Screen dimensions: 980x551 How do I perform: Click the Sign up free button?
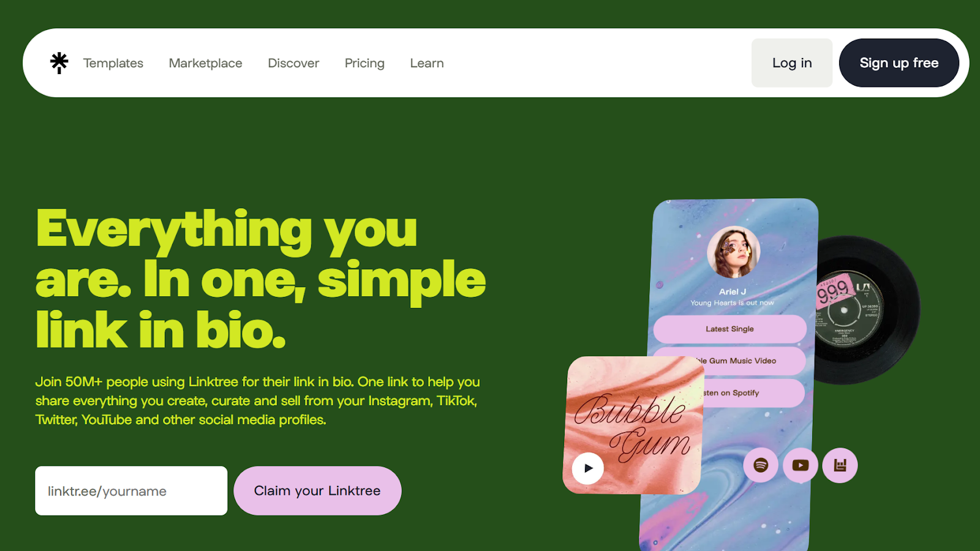click(899, 63)
